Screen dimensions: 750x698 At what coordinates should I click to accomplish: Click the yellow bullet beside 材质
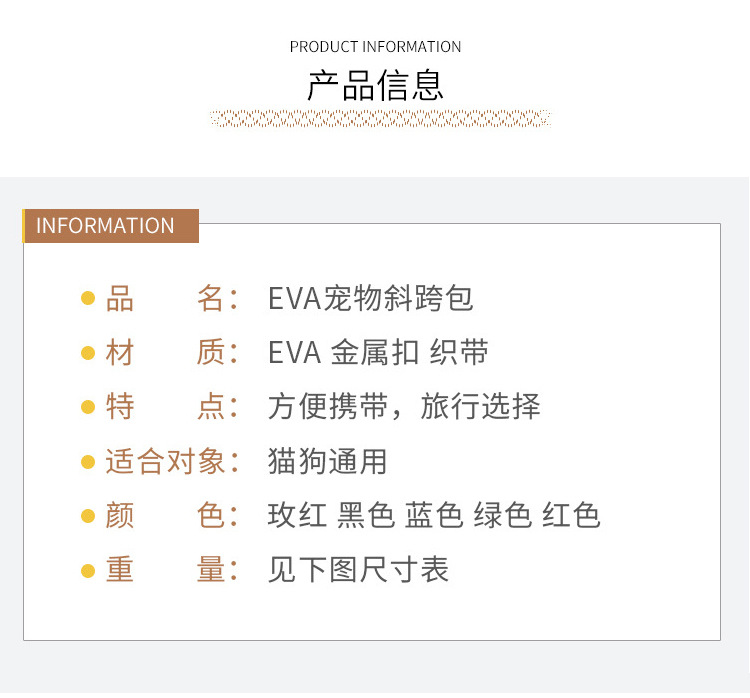[x=88, y=353]
